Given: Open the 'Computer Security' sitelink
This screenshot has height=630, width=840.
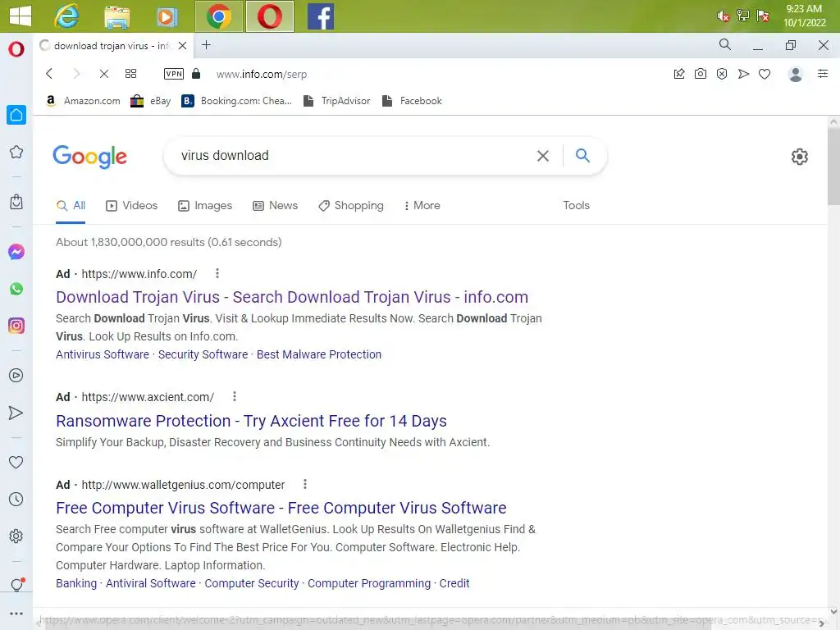Looking at the screenshot, I should [x=252, y=583].
